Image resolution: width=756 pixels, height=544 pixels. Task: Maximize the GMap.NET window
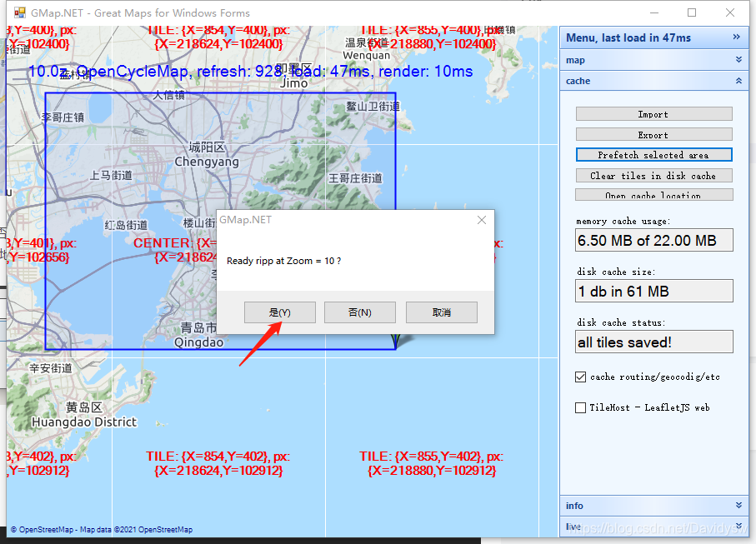pos(691,12)
